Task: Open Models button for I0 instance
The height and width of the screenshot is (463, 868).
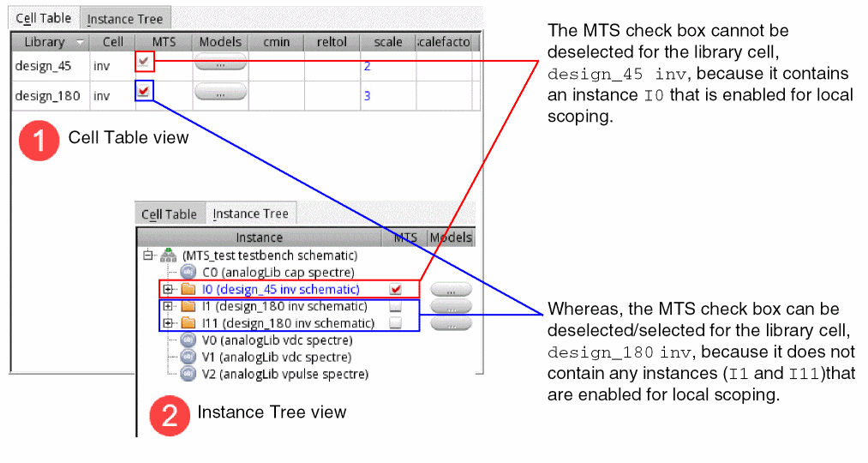Action: click(451, 290)
